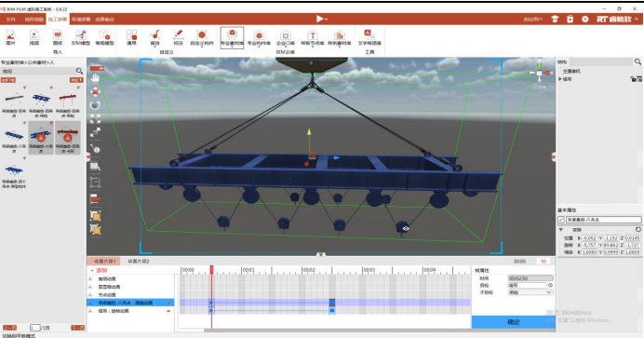This screenshot has height=338, width=644.
Task: Toggle the lock icon on 塔吊 row
Action: point(633,79)
